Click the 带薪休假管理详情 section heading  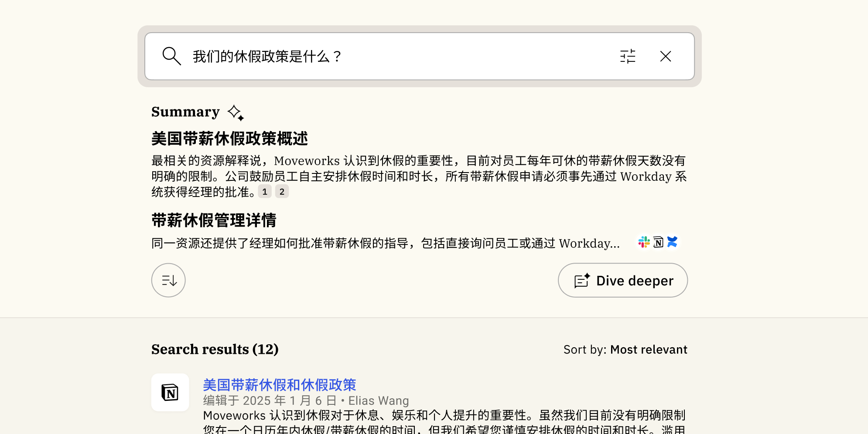pyautogui.click(x=214, y=220)
